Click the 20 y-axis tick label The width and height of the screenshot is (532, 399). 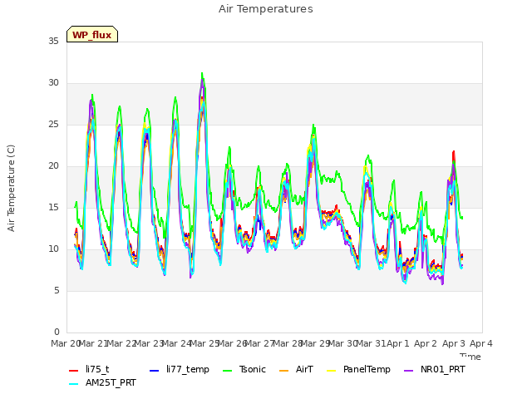click(53, 166)
